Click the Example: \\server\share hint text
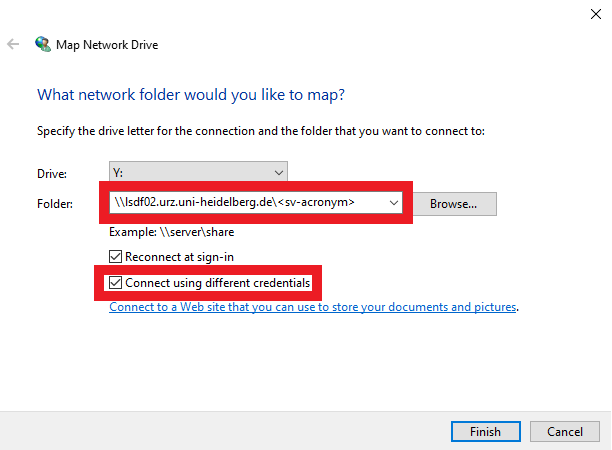 click(x=171, y=232)
